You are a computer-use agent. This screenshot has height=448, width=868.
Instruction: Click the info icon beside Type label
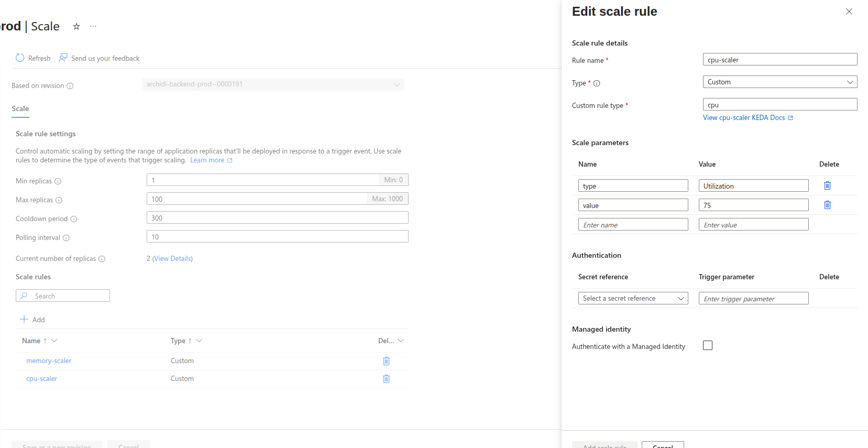(x=597, y=83)
